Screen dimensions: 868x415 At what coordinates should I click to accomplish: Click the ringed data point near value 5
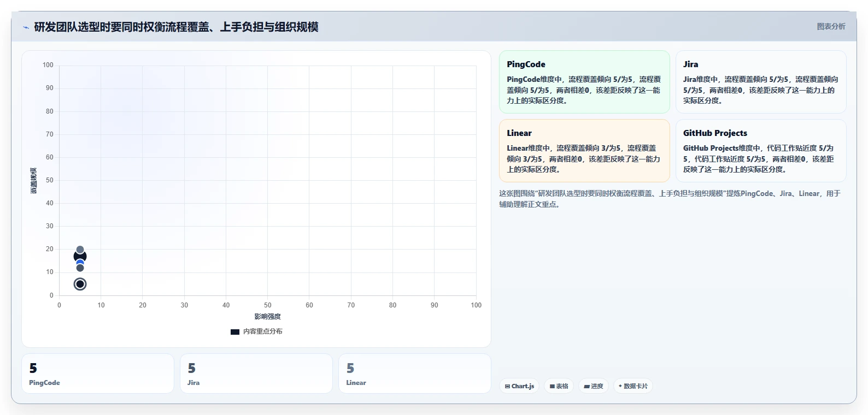pos(80,284)
